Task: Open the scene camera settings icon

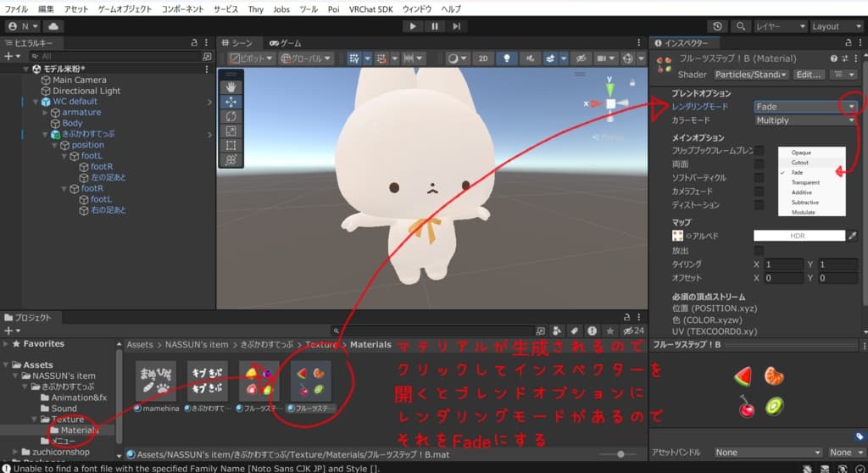Action: [x=603, y=58]
